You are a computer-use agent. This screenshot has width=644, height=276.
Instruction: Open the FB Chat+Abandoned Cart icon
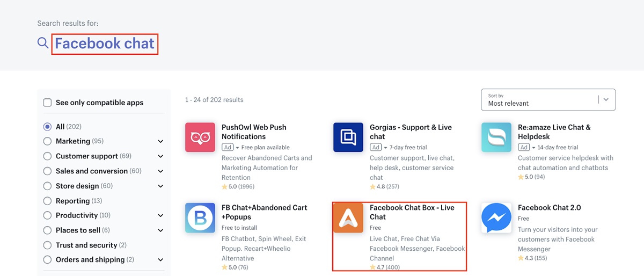tap(200, 217)
